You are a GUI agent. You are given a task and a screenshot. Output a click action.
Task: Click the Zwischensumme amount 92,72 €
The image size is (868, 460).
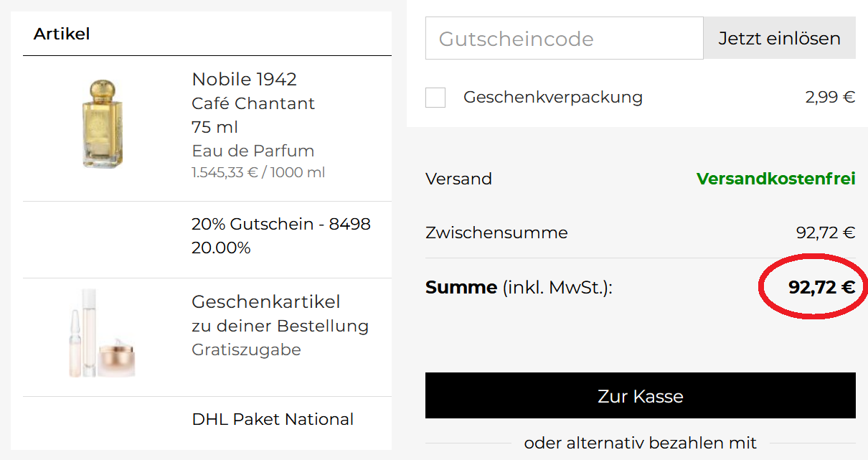point(825,233)
